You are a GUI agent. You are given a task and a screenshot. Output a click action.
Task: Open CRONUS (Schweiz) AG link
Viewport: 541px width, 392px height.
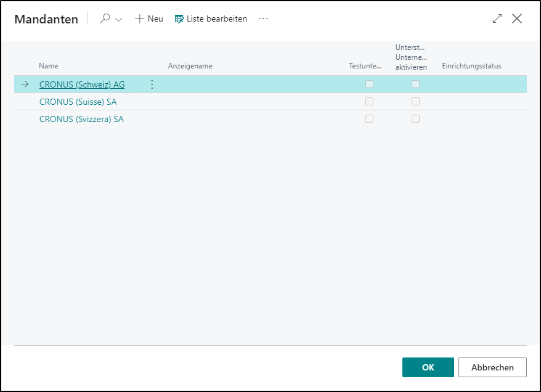[x=82, y=84]
